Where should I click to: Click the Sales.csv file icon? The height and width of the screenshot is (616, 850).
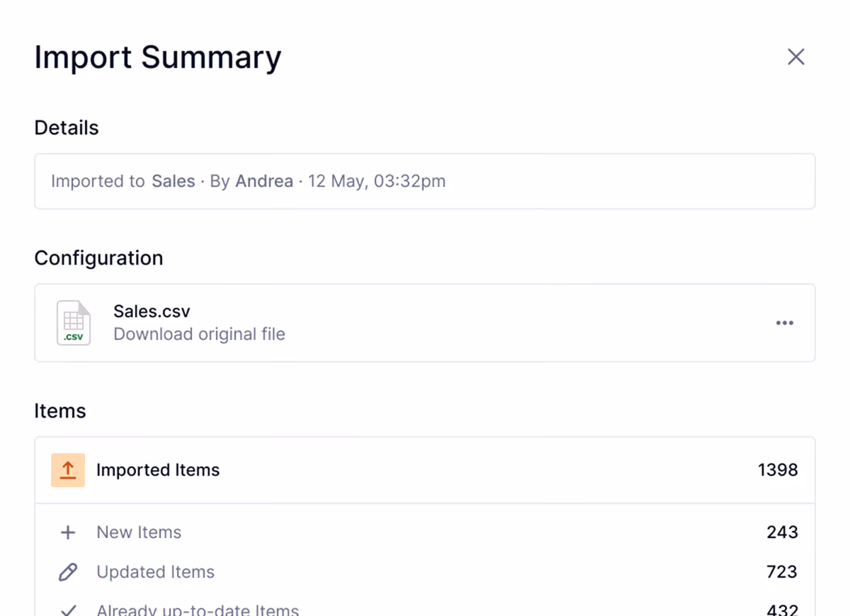[x=74, y=323]
